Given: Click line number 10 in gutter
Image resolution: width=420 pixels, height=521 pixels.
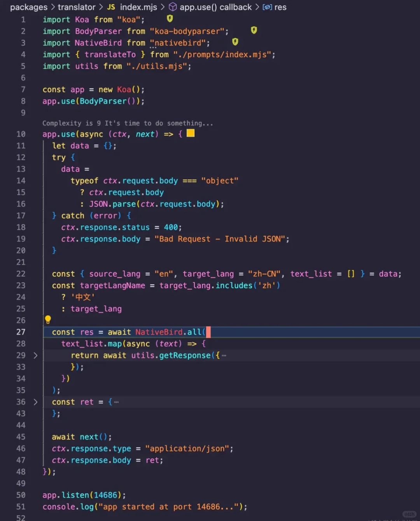Looking at the screenshot, I should [x=21, y=134].
